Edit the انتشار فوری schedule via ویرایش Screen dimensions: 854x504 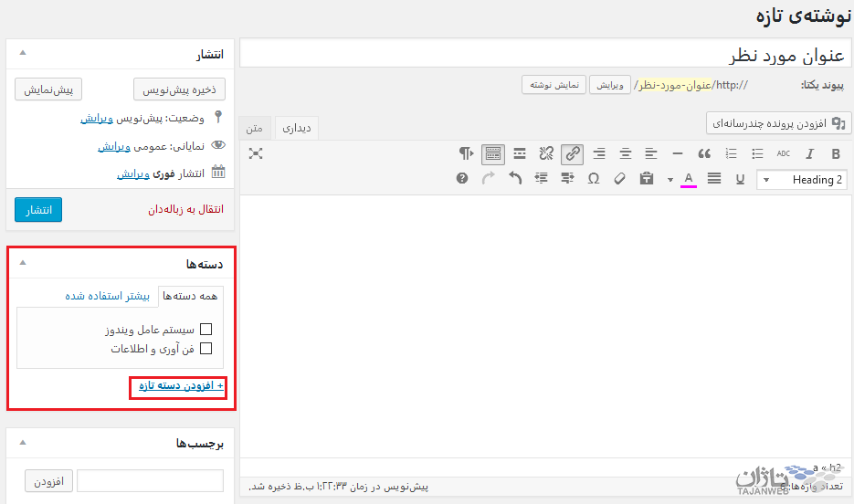pyautogui.click(x=132, y=173)
